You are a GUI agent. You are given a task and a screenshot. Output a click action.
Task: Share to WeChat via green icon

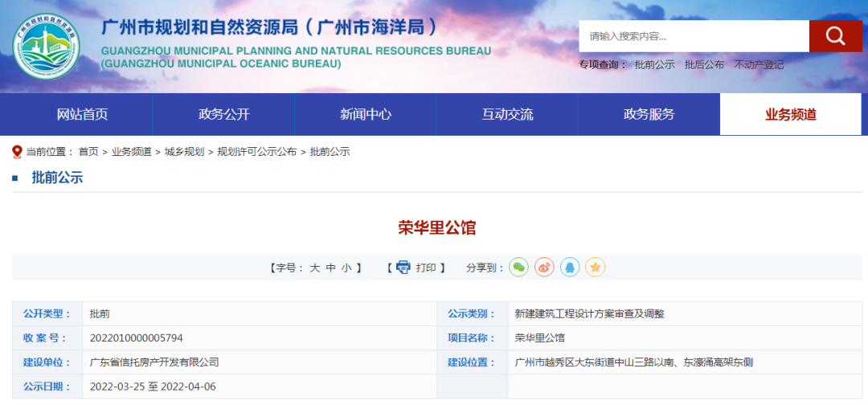click(x=518, y=268)
